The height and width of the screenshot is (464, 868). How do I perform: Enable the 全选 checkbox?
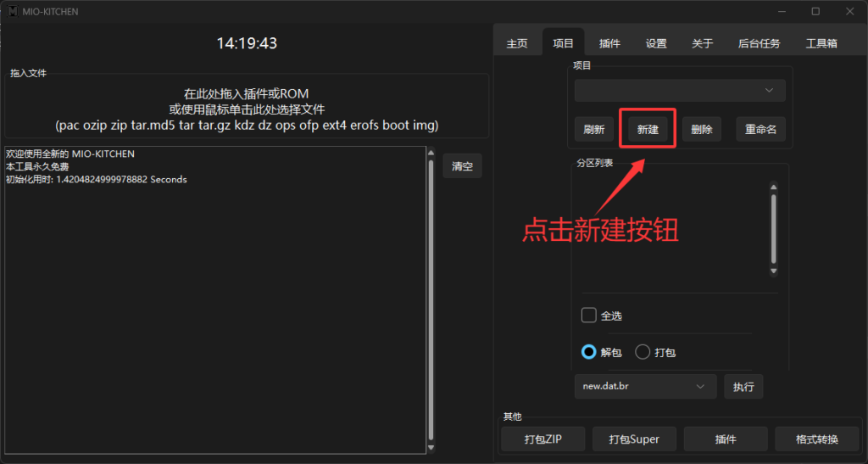coord(589,316)
